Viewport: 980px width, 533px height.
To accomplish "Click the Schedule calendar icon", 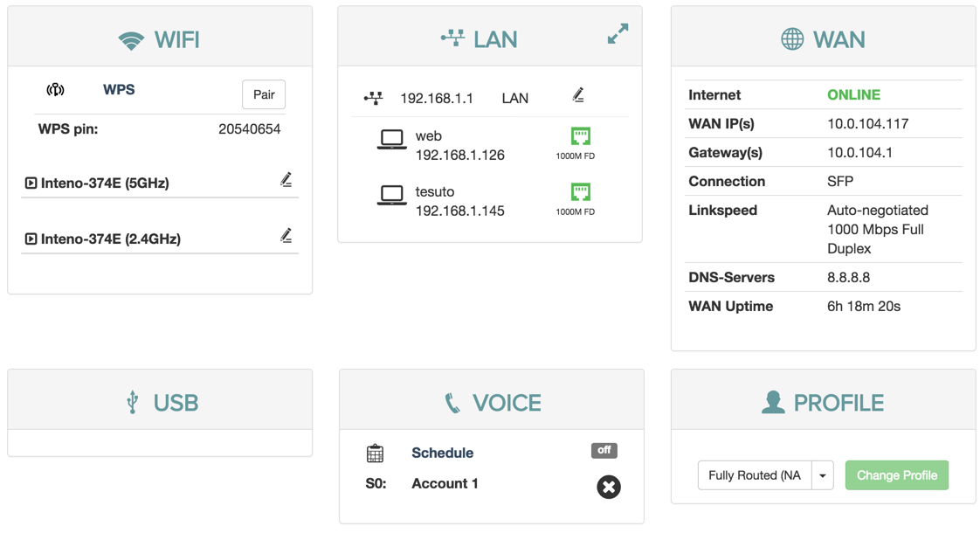I will tap(375, 453).
